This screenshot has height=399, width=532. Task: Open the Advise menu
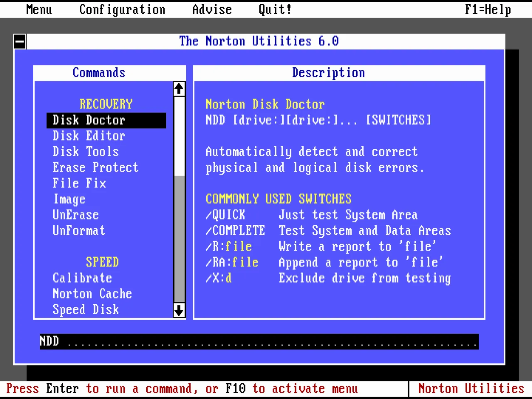212,9
